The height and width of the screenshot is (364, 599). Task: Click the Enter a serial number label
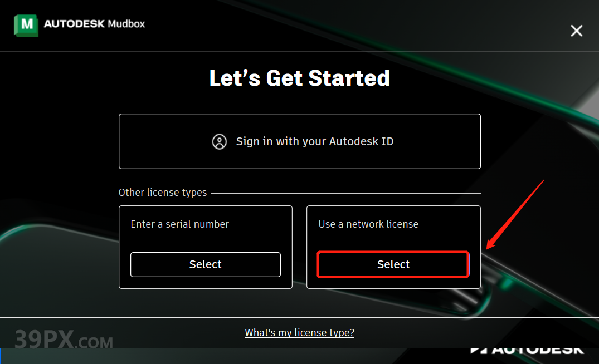click(x=179, y=224)
